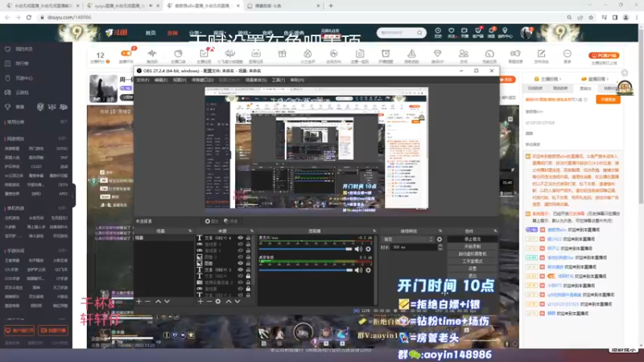
Task: Mute the 桌面音频 speaker icon in OBS mixer
Action: point(358,270)
